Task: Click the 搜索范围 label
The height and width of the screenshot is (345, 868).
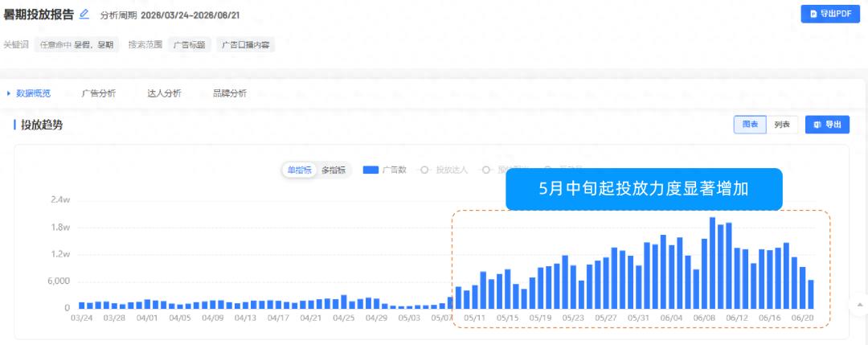Action: [x=145, y=45]
